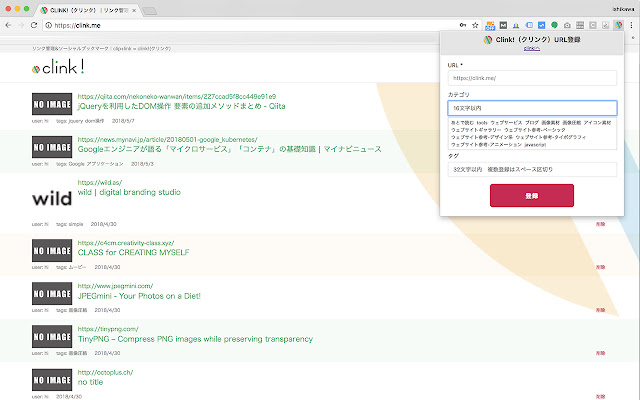Bookmark this page with the star icon
This screenshot has height=400, width=640.
tap(475, 25)
